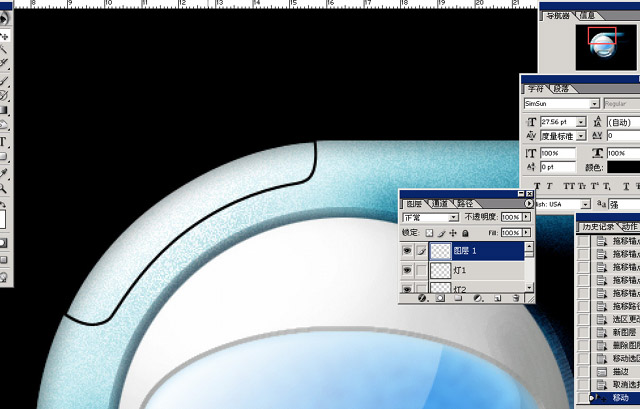Apply Faux Italic style
Screen dimensions: 640x409
pos(549,186)
